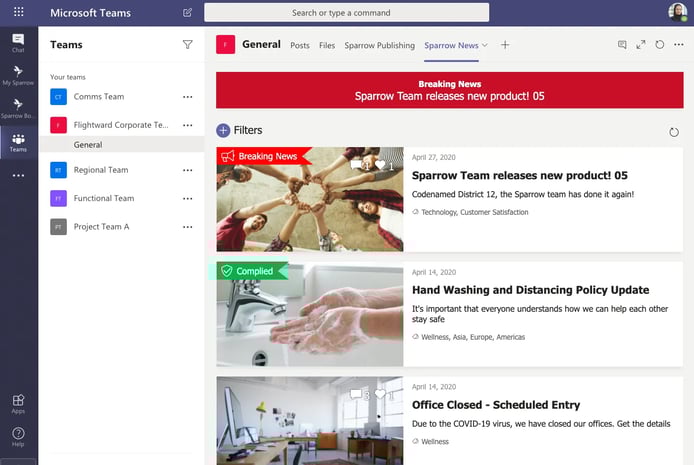Refresh the news feed list
This screenshot has height=465, width=694.
tap(672, 132)
